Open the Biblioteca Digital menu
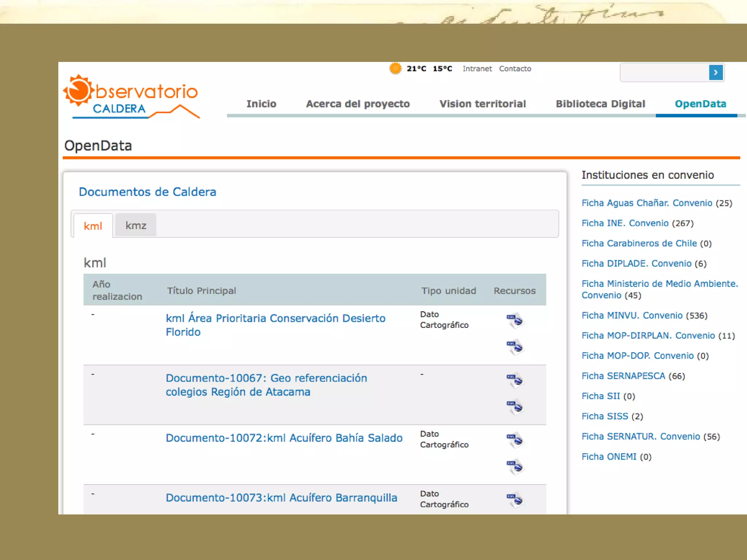This screenshot has width=747, height=560. click(600, 104)
